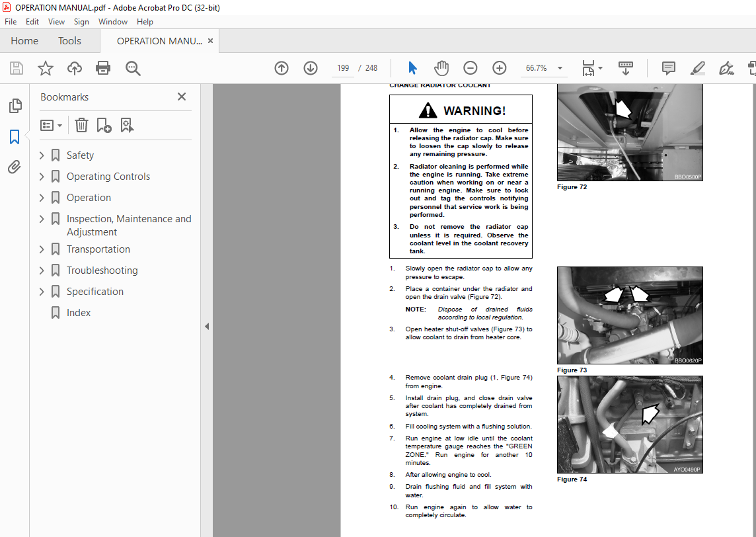The height and width of the screenshot is (537, 756).
Task: Jump to the Operating Controls bookmark
Action: tap(108, 177)
